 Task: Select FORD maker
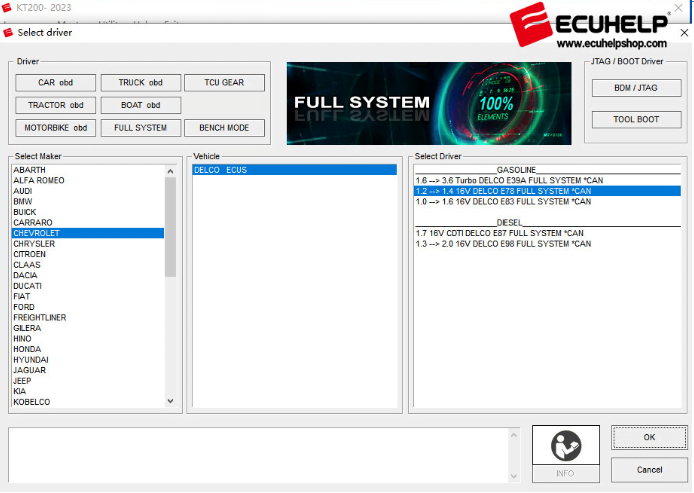click(88, 307)
